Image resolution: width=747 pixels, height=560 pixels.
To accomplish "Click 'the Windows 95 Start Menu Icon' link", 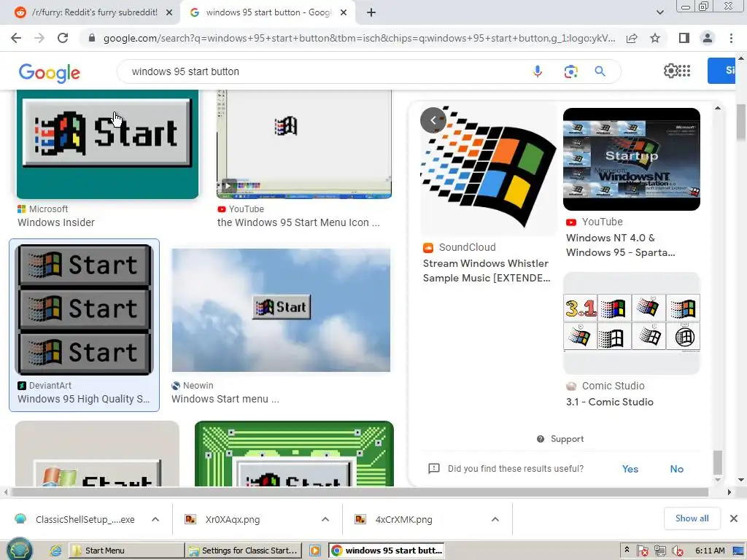I will [298, 222].
